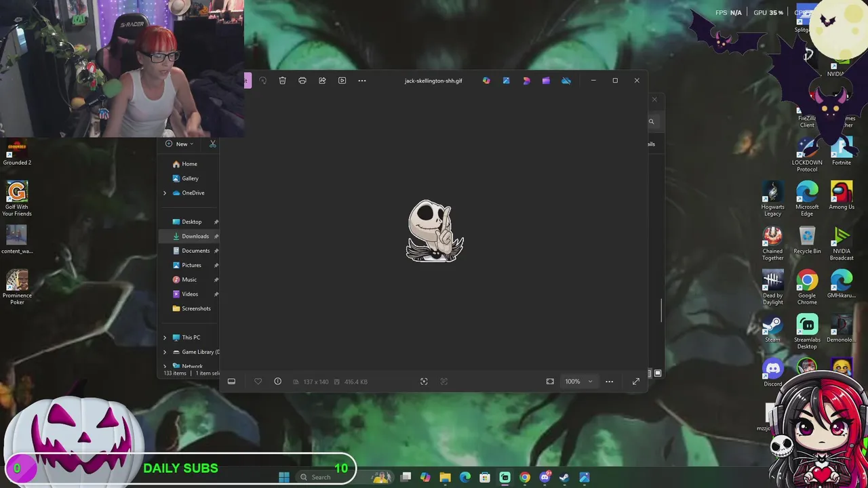
Task: Open Dead by Daylight desktop shortcut
Action: click(772, 287)
